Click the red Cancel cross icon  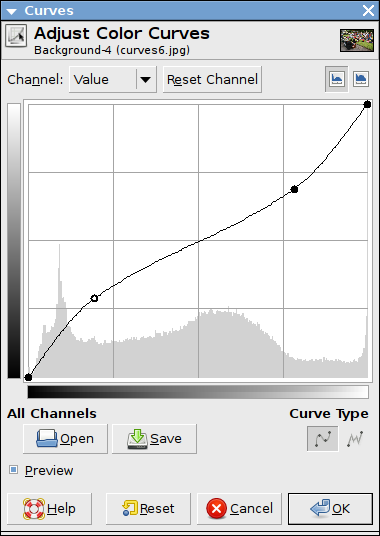pos(217,509)
